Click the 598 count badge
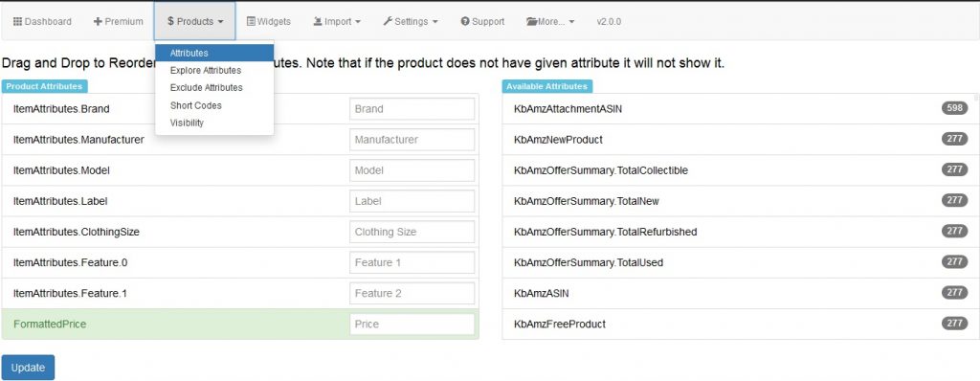This screenshot has width=980, height=381. click(954, 108)
